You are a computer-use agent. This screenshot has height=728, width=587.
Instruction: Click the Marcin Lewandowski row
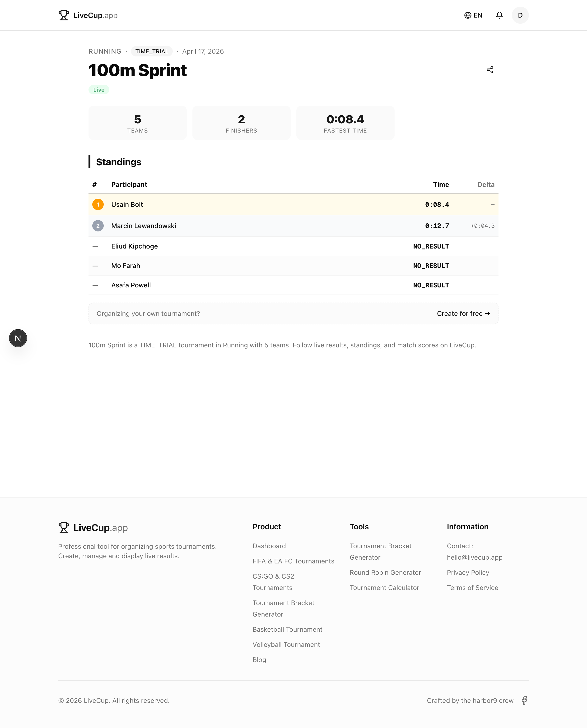click(x=293, y=226)
